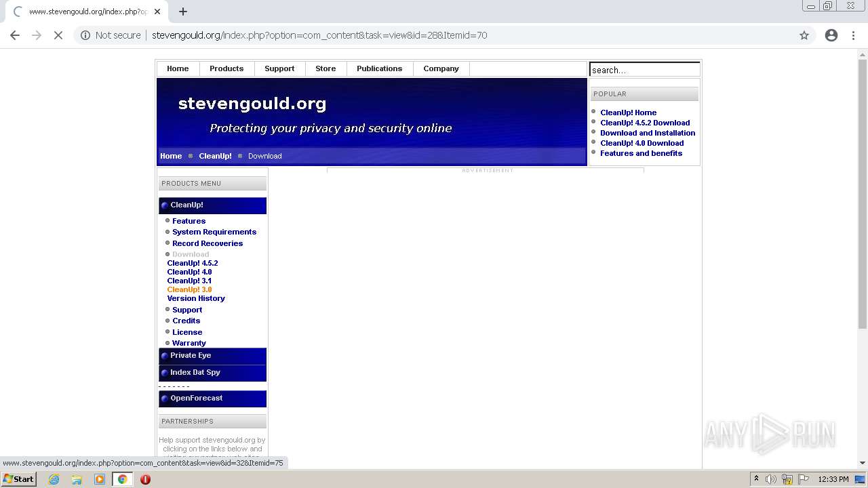This screenshot has width=868, height=488.
Task: Select OpenForecast in the Products Menu
Action: pyautogui.click(x=212, y=399)
